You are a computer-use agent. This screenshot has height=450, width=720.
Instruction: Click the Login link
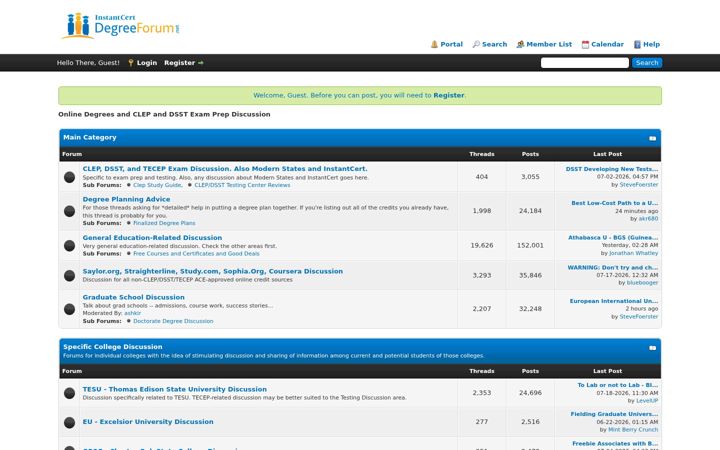pos(146,63)
